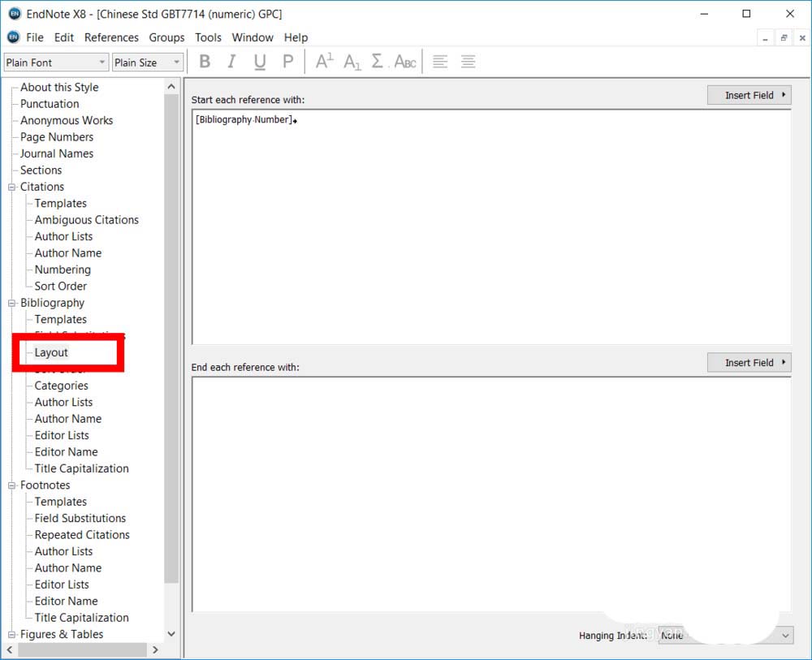This screenshot has width=812, height=660.
Task: Click EndNote logo in title bar
Action: coord(15,14)
